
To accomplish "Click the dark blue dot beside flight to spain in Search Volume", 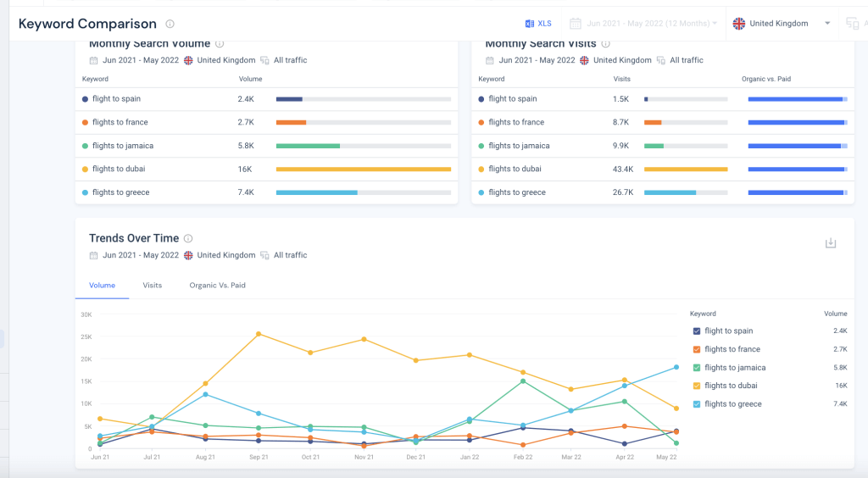I will coord(85,99).
